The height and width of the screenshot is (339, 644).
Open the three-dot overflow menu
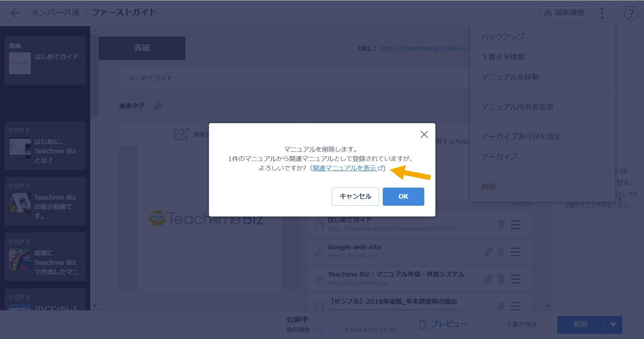[602, 13]
